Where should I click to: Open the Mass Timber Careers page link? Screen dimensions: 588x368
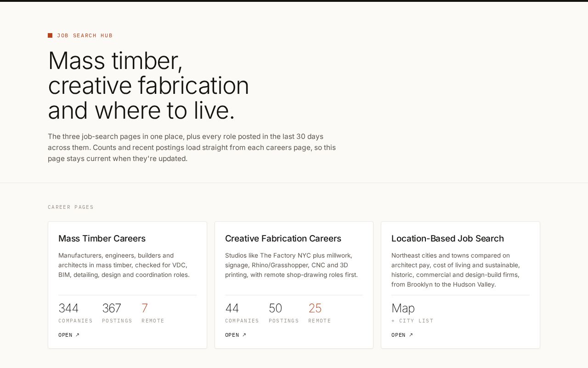(x=69, y=335)
